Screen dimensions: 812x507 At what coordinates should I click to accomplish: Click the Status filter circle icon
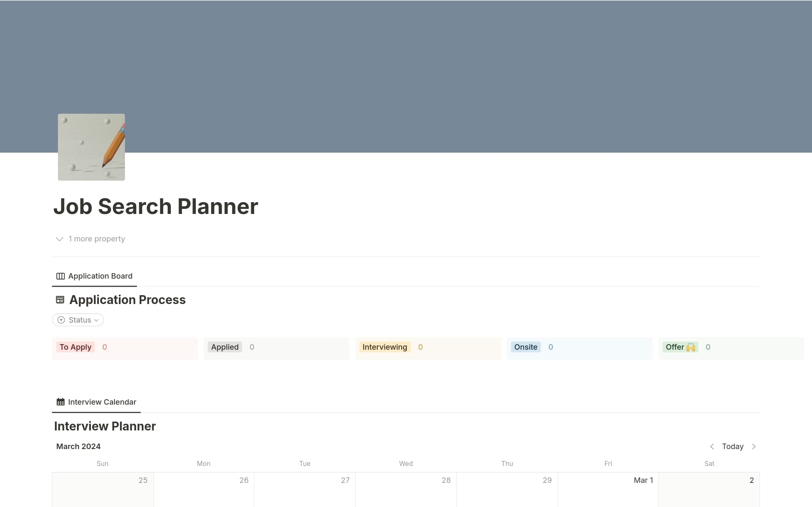point(61,320)
